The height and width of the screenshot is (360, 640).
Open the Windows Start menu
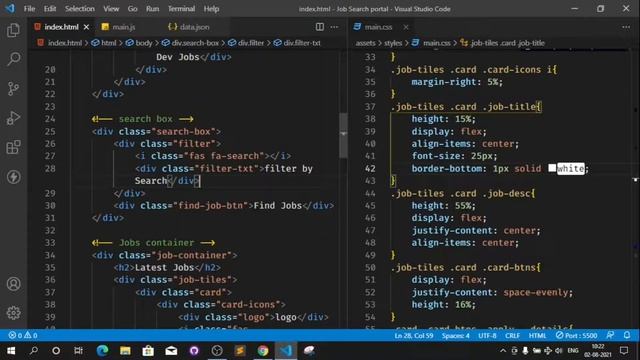tap(11, 351)
